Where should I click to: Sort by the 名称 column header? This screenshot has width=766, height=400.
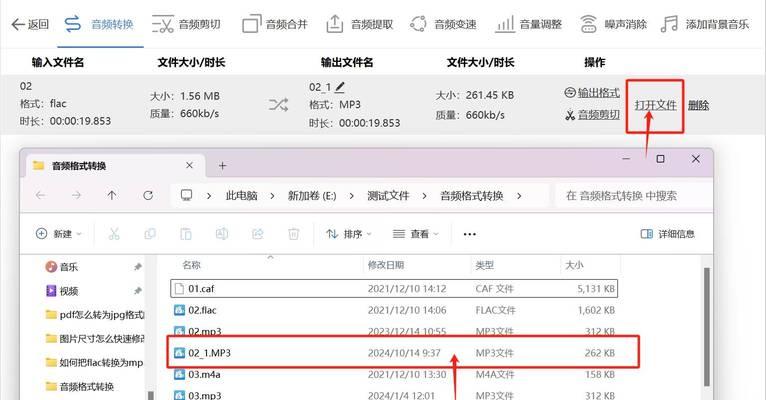coord(192,265)
